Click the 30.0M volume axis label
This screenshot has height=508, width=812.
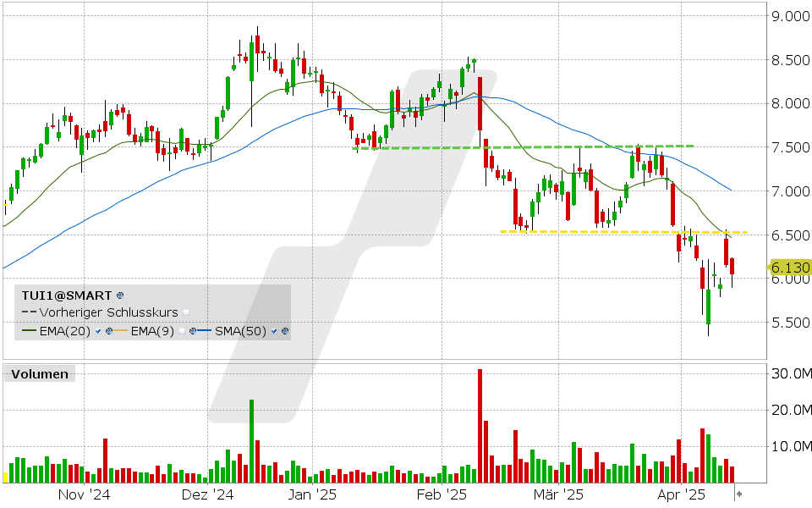coord(792,373)
